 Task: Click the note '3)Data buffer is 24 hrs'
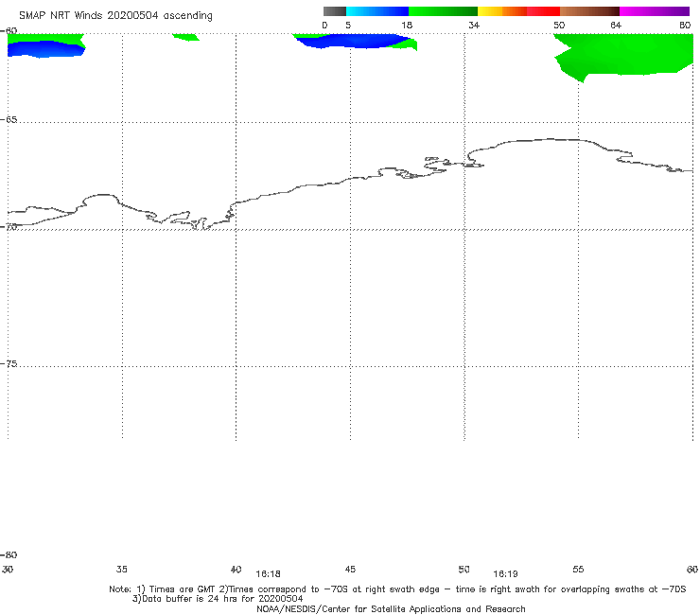click(218, 599)
